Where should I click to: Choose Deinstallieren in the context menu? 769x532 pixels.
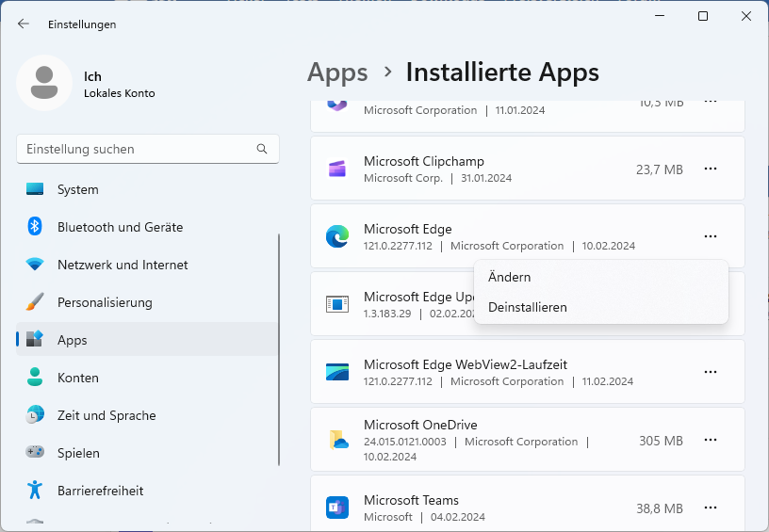(x=528, y=307)
